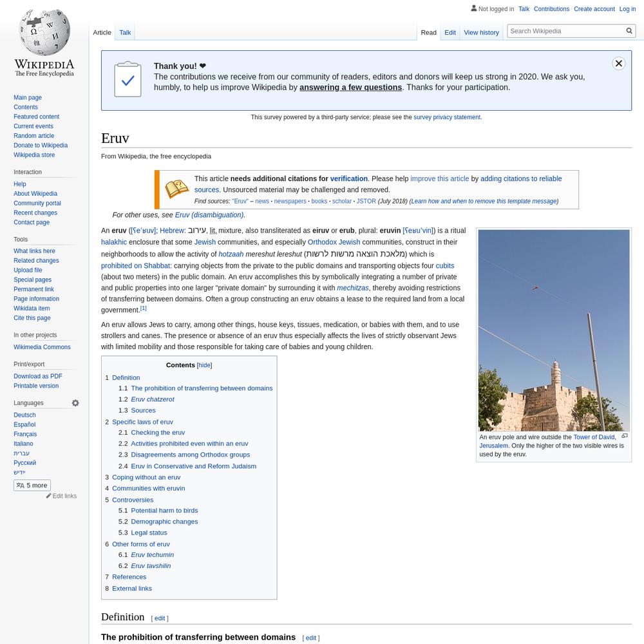The height and width of the screenshot is (644, 644).
Task: Jump to Eruv chatzerot in contents
Action: 153,399
